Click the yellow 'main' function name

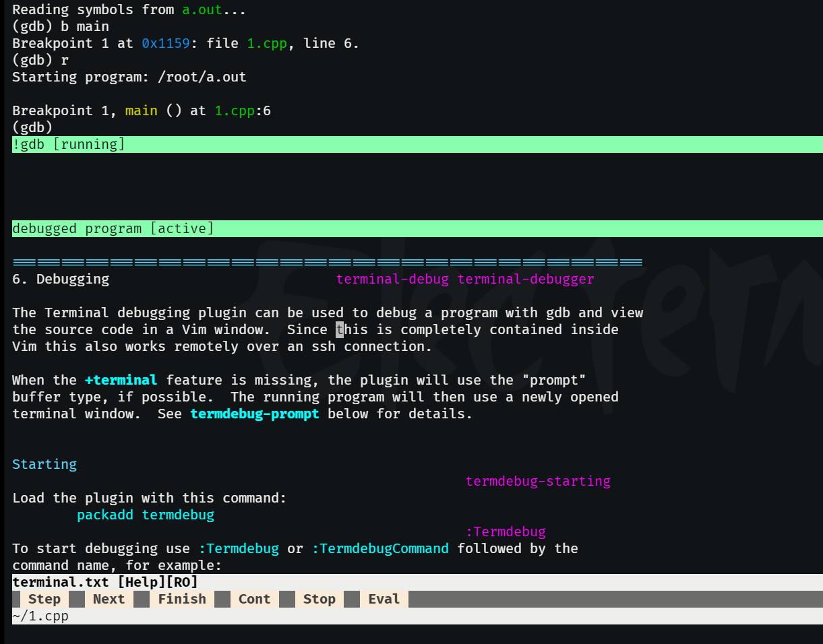pyautogui.click(x=142, y=110)
